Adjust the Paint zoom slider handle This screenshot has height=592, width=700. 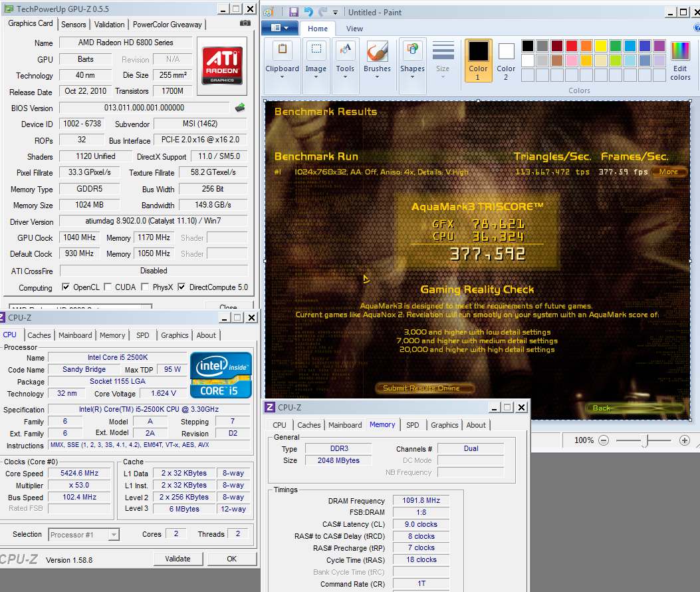point(645,440)
